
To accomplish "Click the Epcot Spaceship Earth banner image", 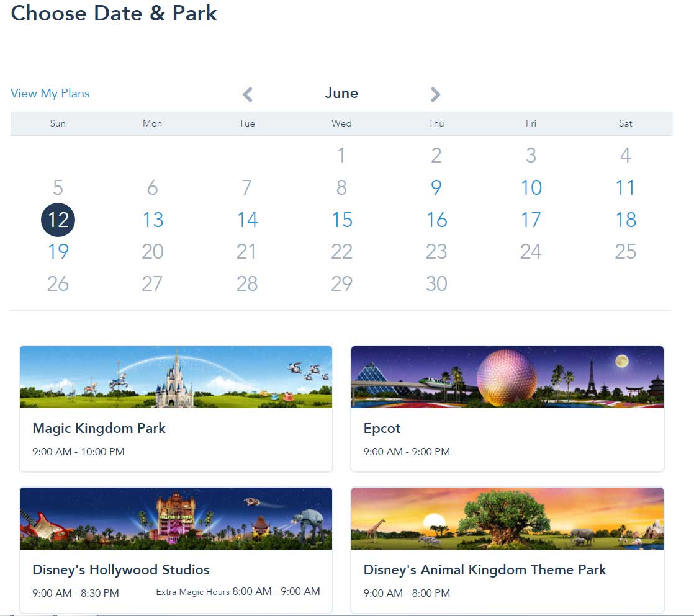I will tap(507, 377).
